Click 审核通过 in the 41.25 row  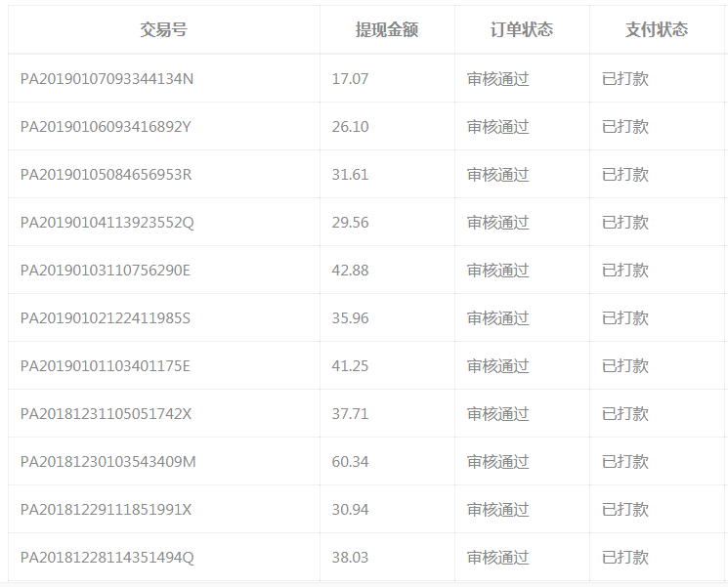(497, 366)
